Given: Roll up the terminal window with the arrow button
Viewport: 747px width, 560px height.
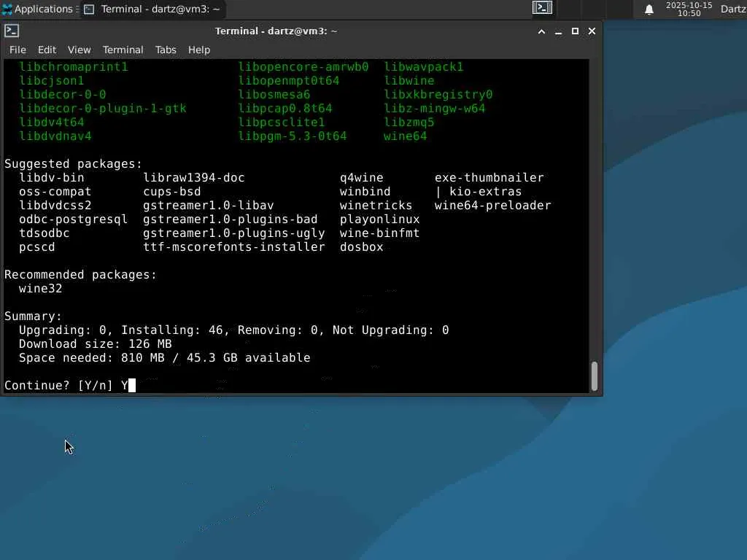Looking at the screenshot, I should pyautogui.click(x=542, y=31).
